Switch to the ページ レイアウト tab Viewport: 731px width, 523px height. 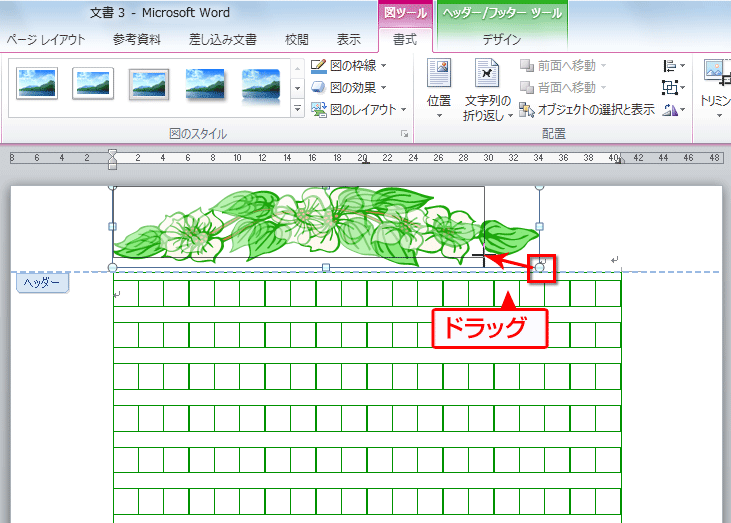pyautogui.click(x=46, y=40)
